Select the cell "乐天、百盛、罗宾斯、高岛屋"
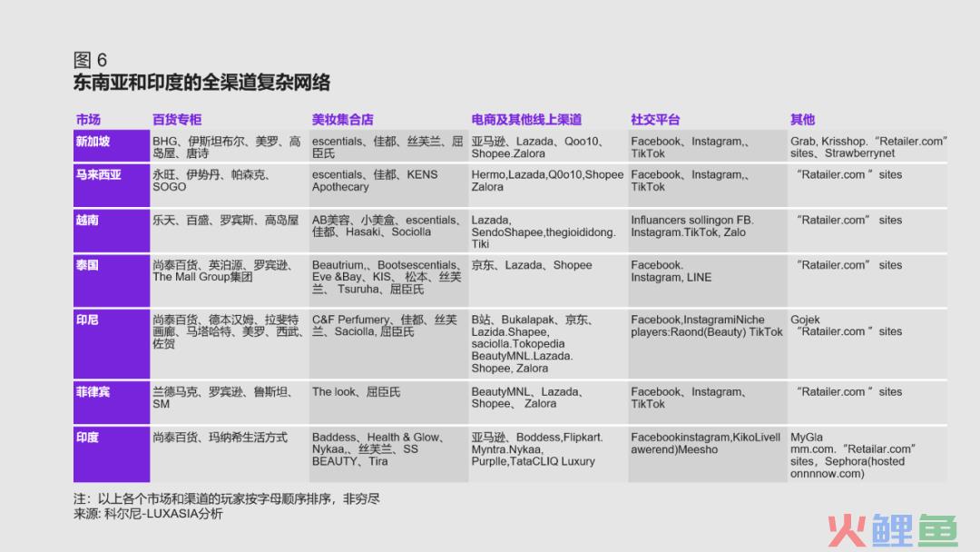 (230, 231)
